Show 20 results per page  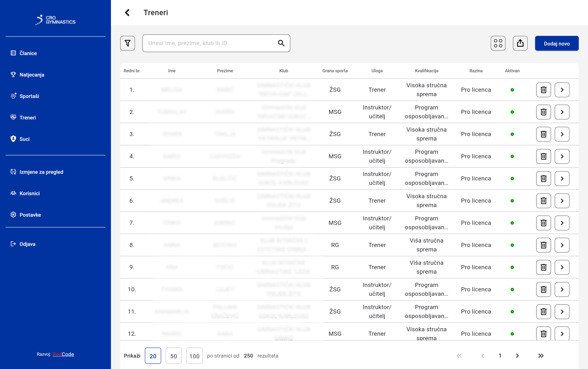pos(153,356)
